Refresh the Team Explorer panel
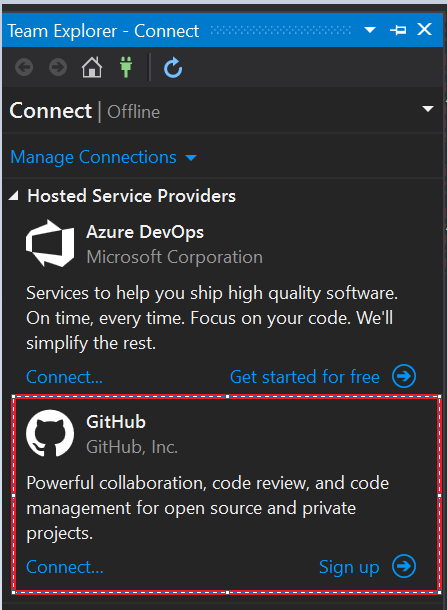The width and height of the screenshot is (447, 610). pos(173,68)
